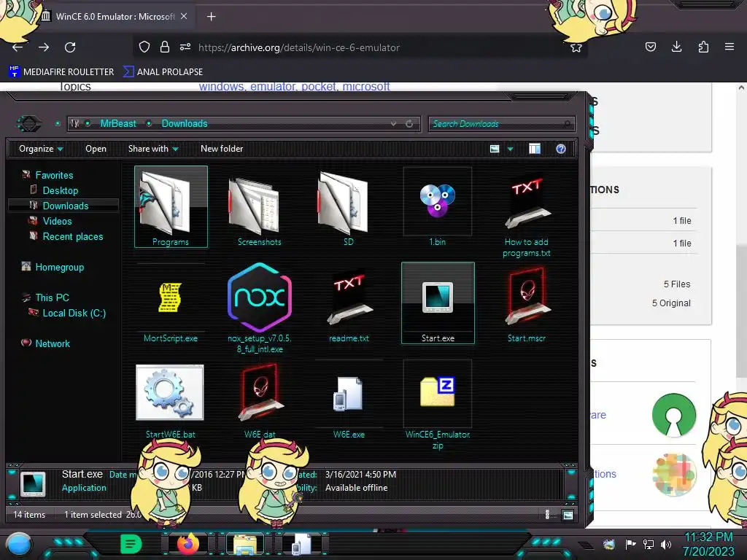Open the view options dropdown arrow
The height and width of the screenshot is (560, 747).
click(510, 149)
